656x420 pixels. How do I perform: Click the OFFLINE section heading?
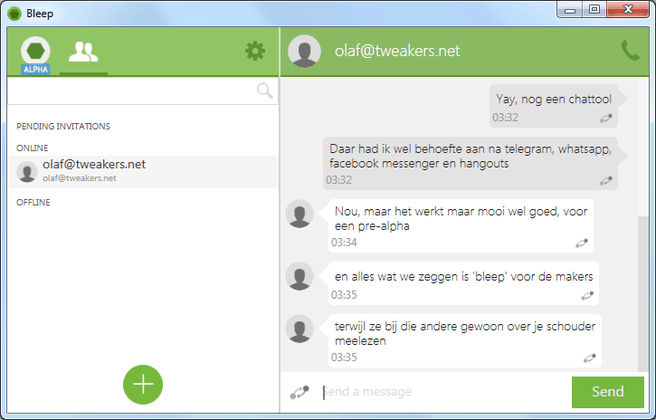pyautogui.click(x=33, y=202)
